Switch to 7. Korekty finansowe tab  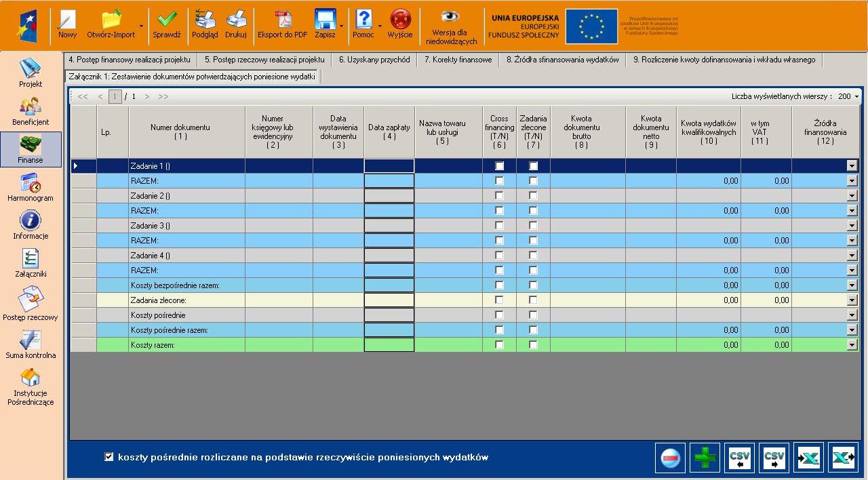[x=458, y=60]
